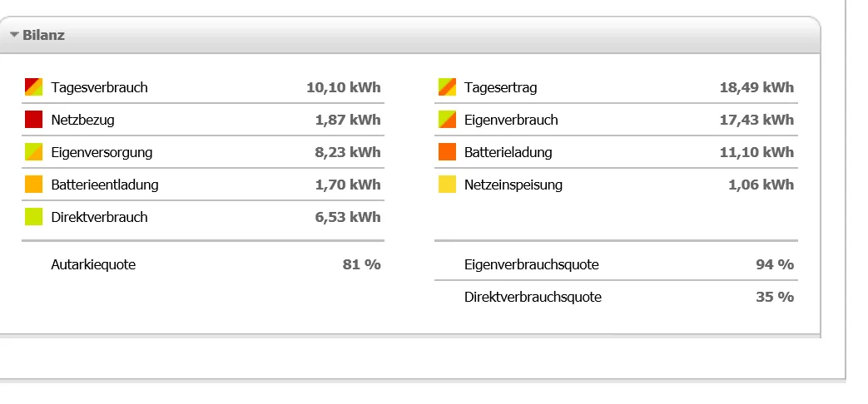Click the Batterieladung 11,10 kWh value
Screen dimensions: 868x404
pyautogui.click(x=756, y=152)
